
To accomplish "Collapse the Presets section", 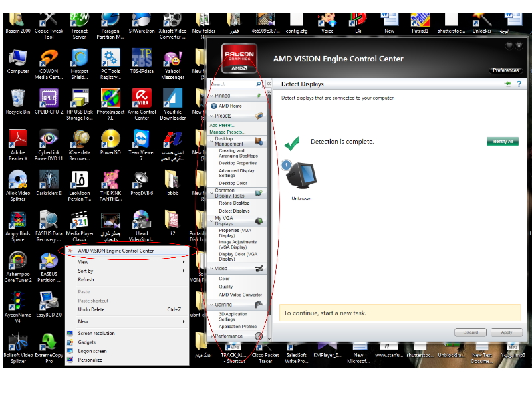I will pos(212,116).
